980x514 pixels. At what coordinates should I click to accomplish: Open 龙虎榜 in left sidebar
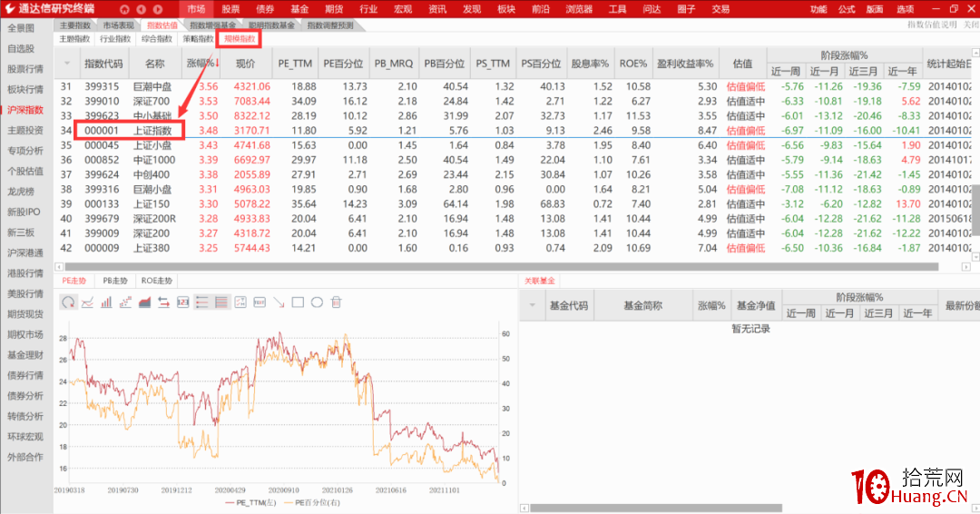pos(21,192)
